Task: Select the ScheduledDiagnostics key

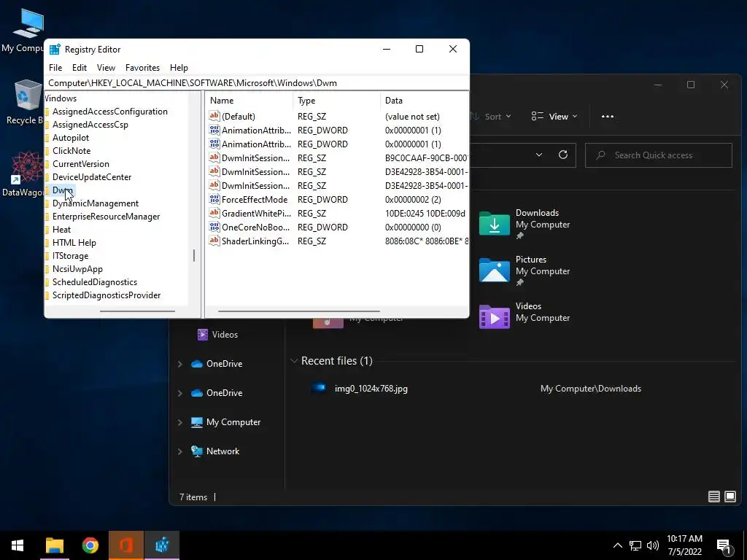Action: [95, 282]
